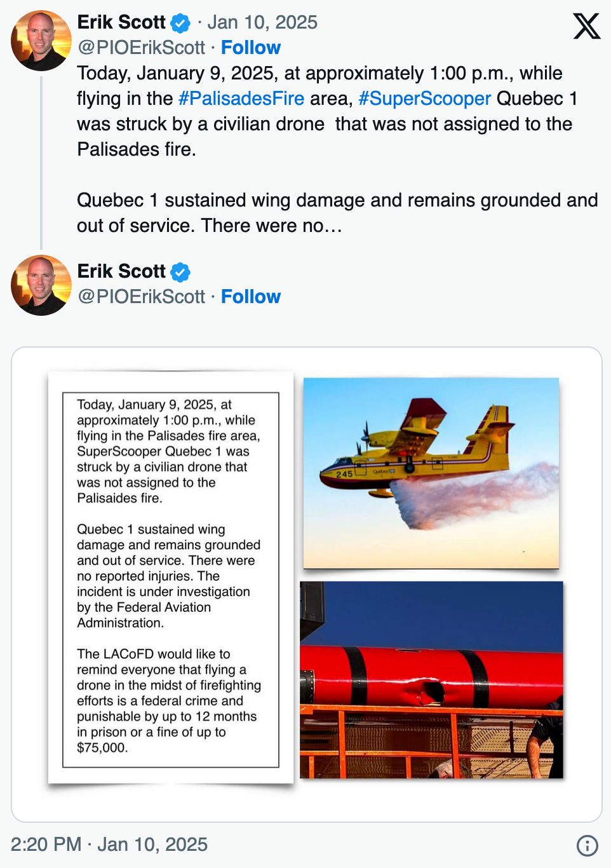Open the 2:20 PM · Jan 10, 2025 timestamp
This screenshot has width=611, height=868.
coord(109,844)
